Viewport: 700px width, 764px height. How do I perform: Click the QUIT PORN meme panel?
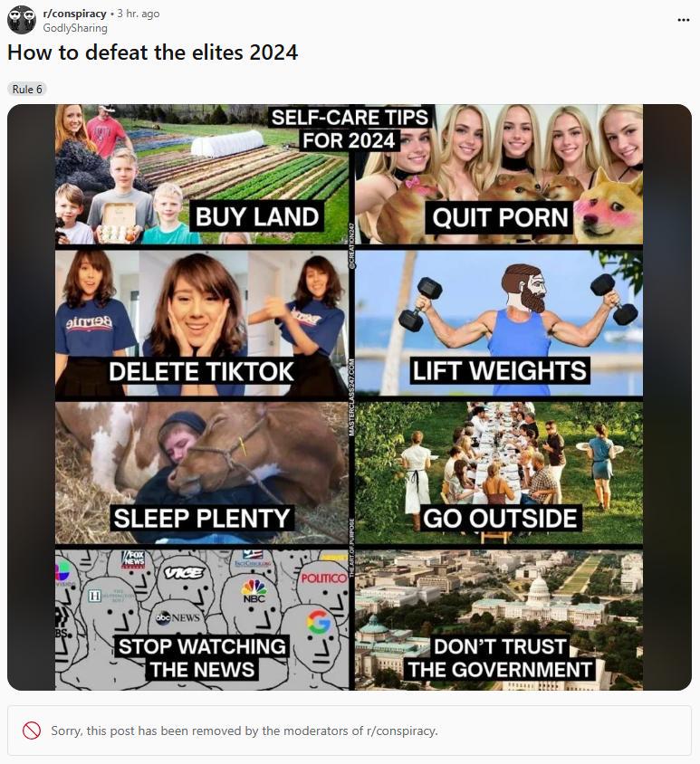[x=499, y=175]
